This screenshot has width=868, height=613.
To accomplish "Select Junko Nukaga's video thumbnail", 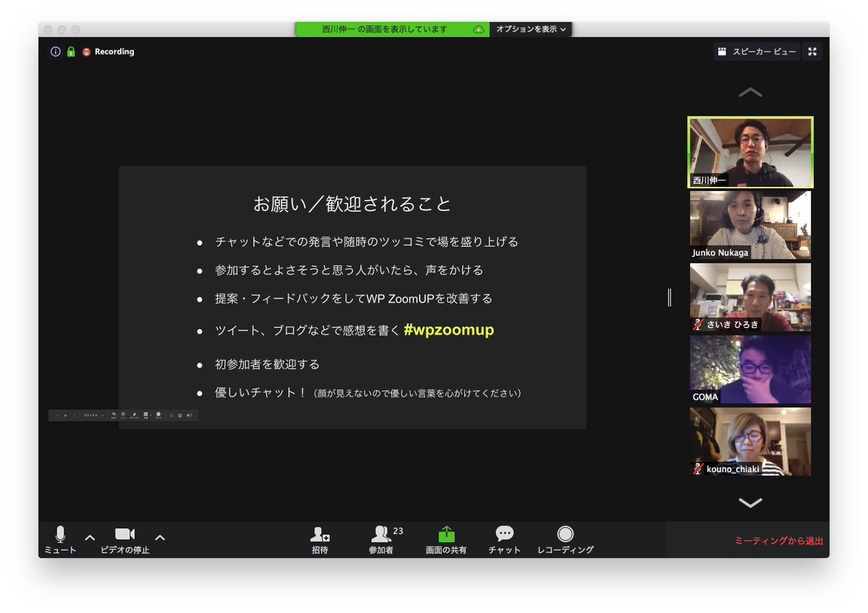I will 750,225.
